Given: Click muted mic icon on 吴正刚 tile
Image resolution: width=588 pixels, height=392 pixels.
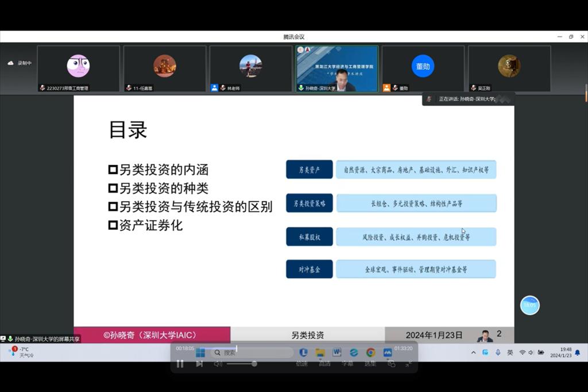Looking at the screenshot, I should point(473,88).
